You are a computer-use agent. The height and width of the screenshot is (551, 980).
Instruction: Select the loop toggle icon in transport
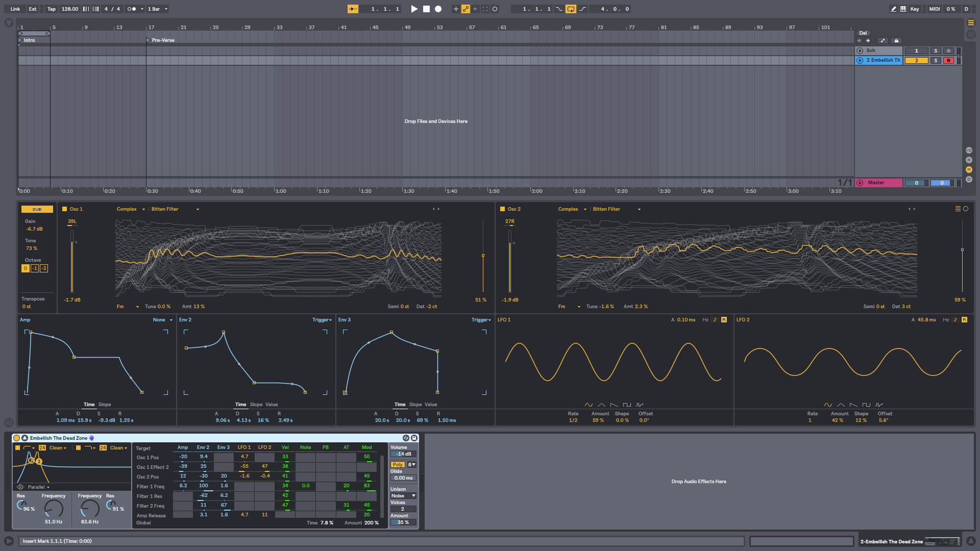click(x=571, y=9)
